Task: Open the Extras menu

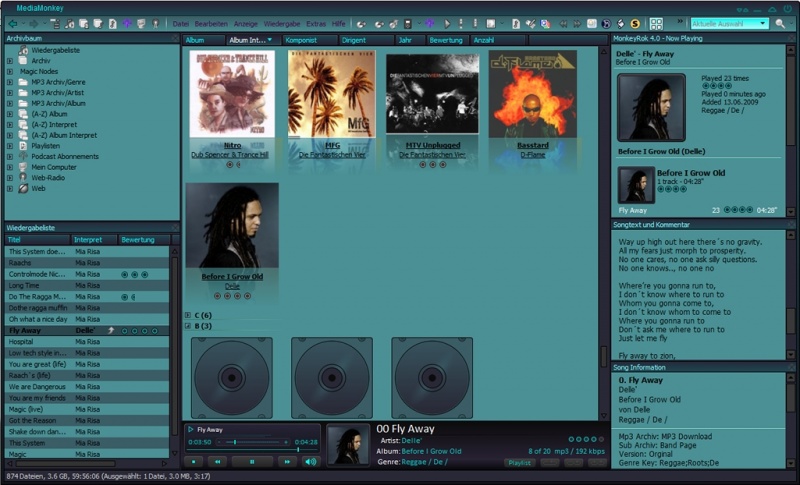Action: (x=316, y=23)
